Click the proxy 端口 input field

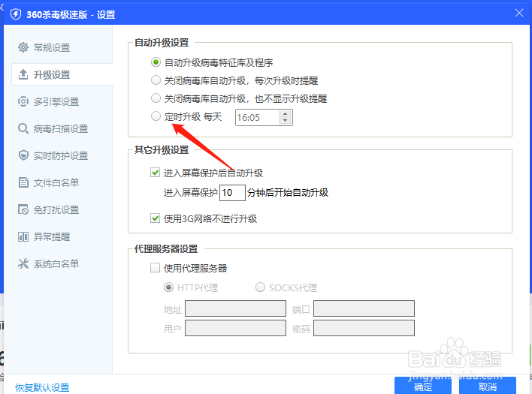[x=364, y=308]
